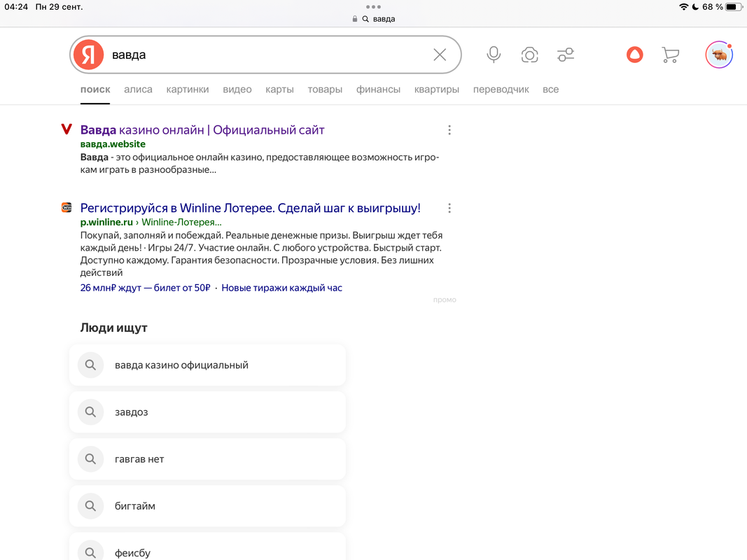Open search settings sliders icon
This screenshot has height=560, width=747.
tap(566, 55)
